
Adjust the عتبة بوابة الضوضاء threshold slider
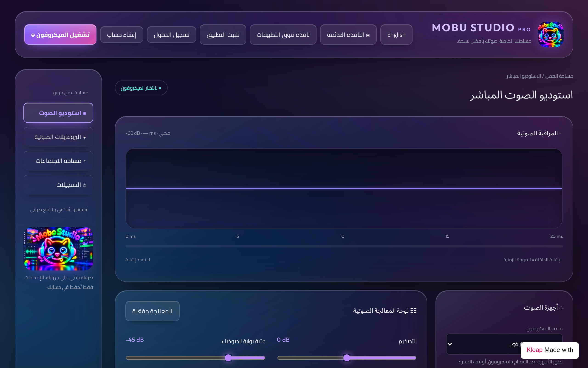(x=195, y=358)
